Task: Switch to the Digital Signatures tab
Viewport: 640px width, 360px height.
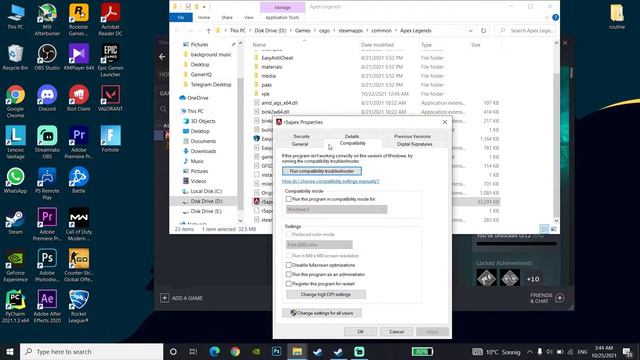Action: (414, 144)
